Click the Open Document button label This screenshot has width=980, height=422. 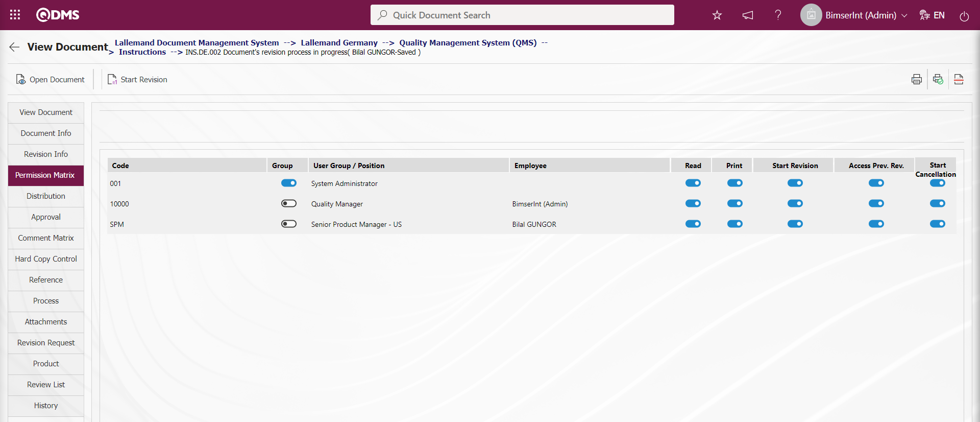click(57, 80)
